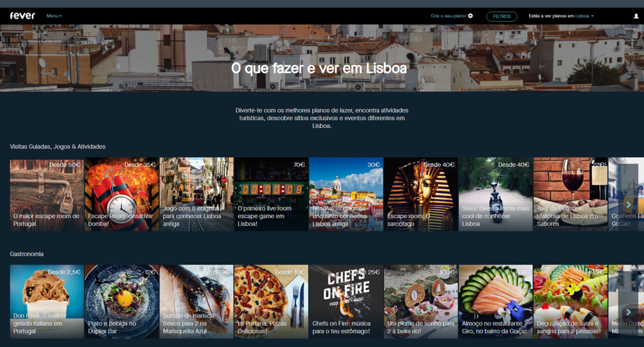The height and width of the screenshot is (347, 644).
Task: Open Resolve 15 enigmas card
Action: pos(346,195)
